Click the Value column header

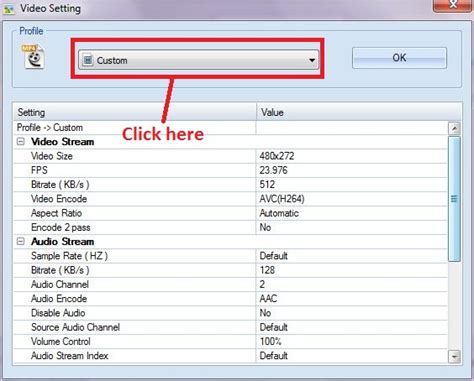tap(359, 112)
